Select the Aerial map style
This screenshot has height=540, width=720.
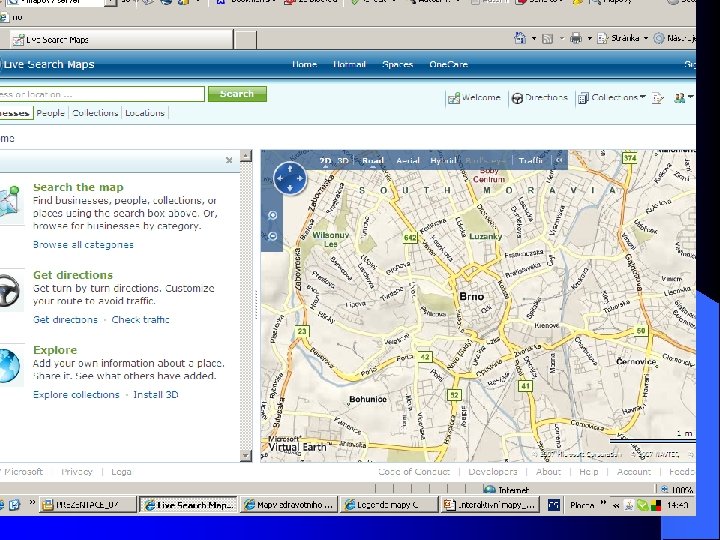coord(407,161)
